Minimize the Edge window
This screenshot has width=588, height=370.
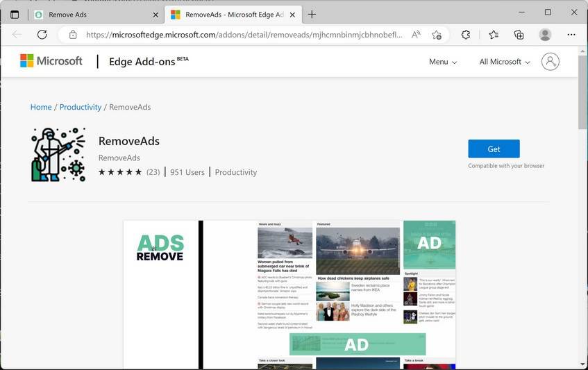(521, 12)
